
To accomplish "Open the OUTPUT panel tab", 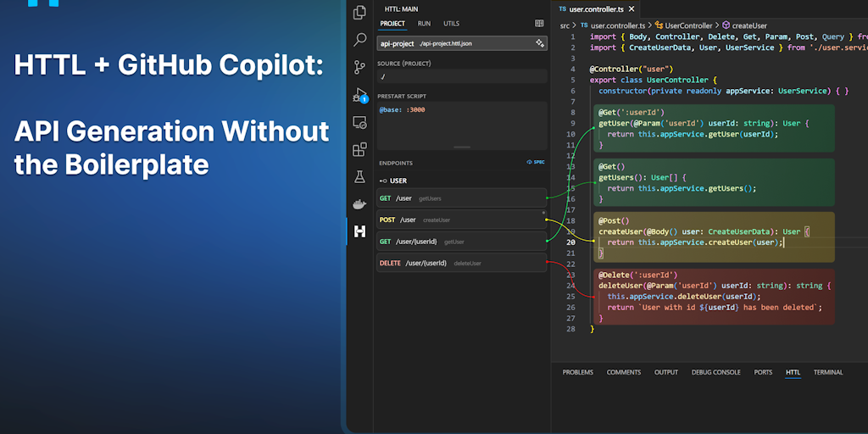I will tap(666, 372).
